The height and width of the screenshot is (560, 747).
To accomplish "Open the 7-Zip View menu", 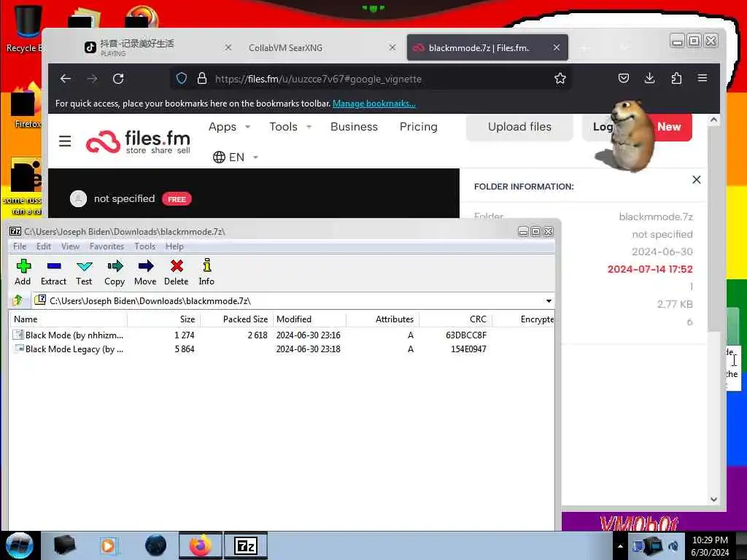I will 70,246.
